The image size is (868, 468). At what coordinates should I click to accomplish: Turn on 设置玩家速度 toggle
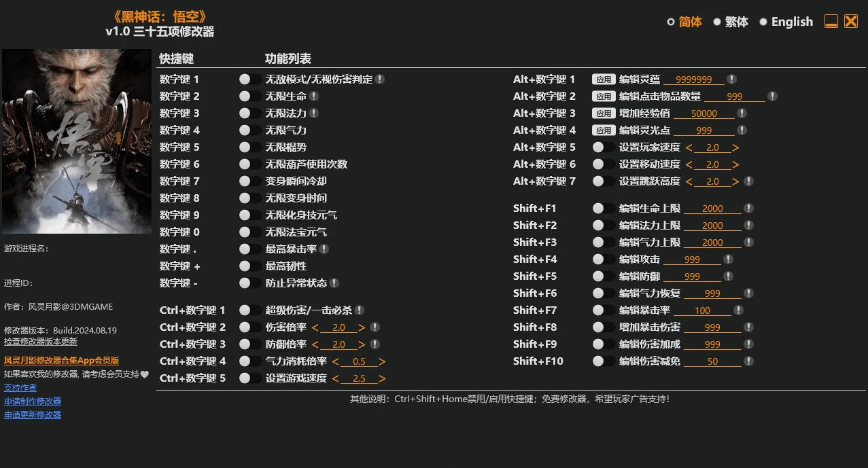click(603, 147)
